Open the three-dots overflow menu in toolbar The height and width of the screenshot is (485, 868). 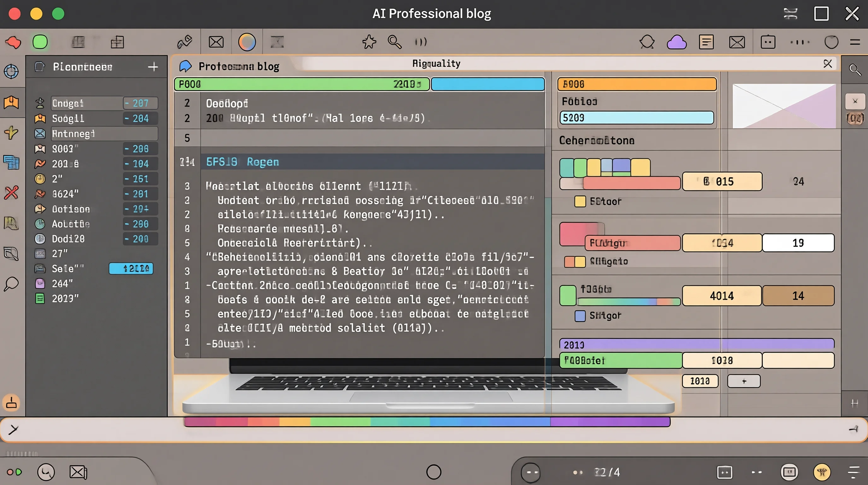tap(800, 42)
